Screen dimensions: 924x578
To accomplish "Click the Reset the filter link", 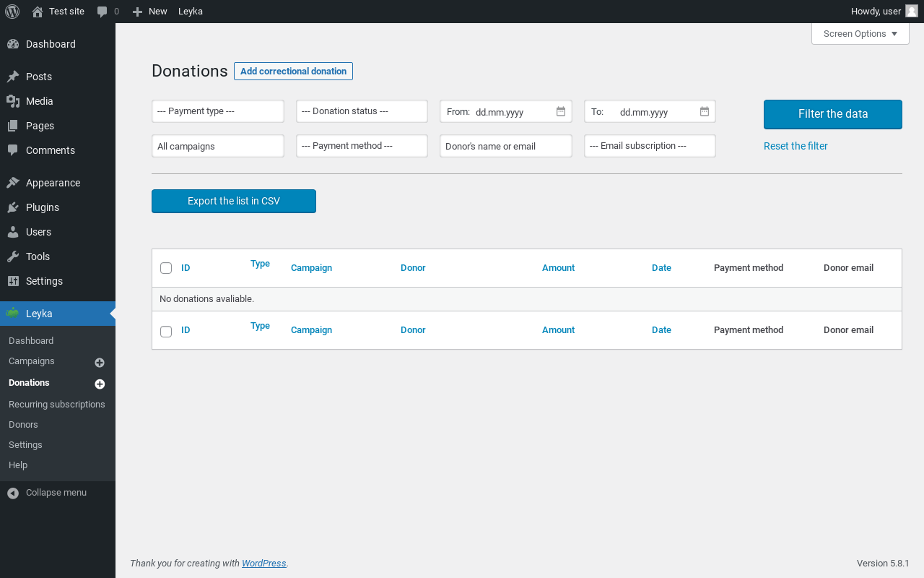I will [x=796, y=146].
